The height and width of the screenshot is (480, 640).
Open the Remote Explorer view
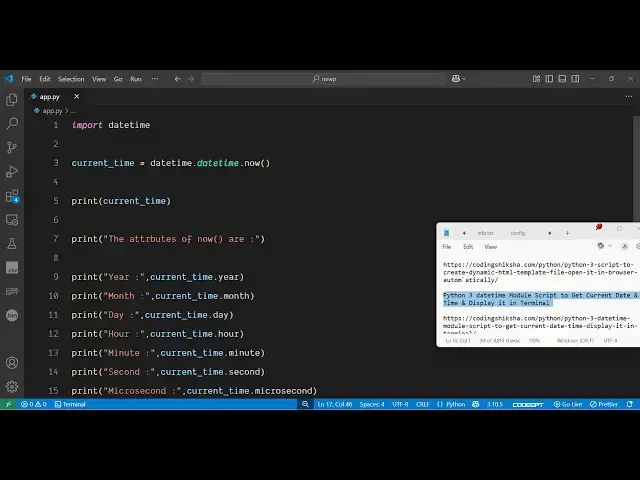(12, 220)
